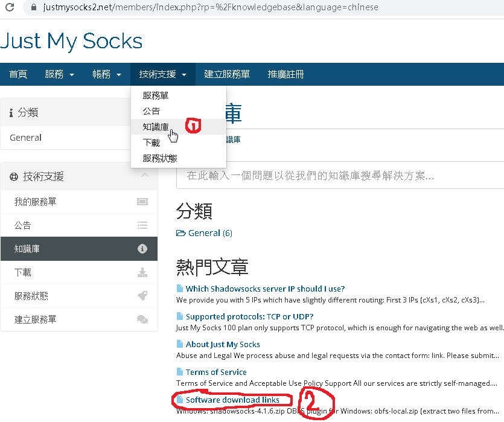Click the info icon beside 分類 heading
Screen dimensions: 504x422
(11, 113)
